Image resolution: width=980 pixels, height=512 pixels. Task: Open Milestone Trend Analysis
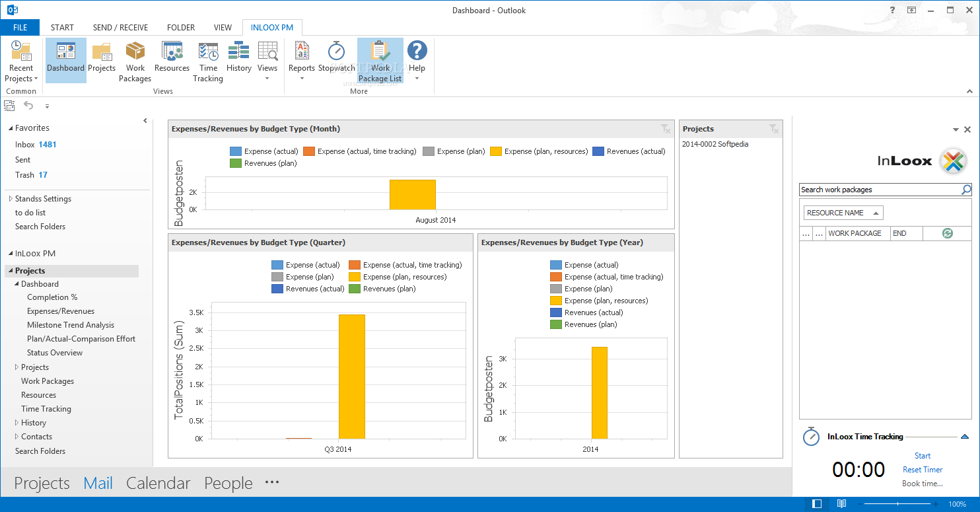click(x=71, y=325)
